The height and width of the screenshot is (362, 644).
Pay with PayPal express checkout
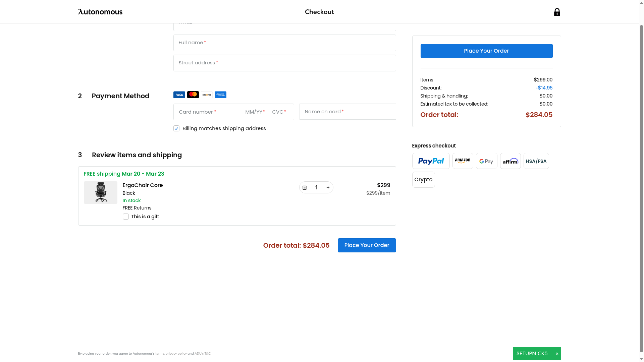(431, 161)
